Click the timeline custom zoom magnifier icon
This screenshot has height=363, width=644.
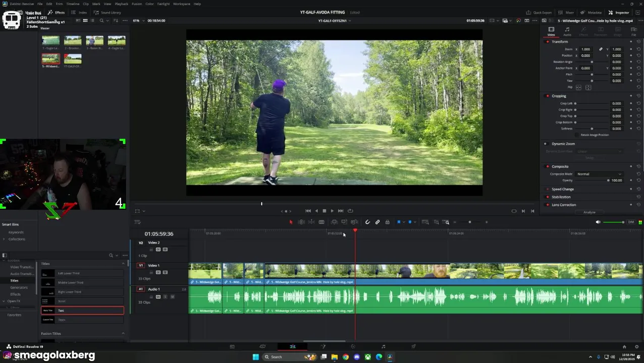(447, 222)
